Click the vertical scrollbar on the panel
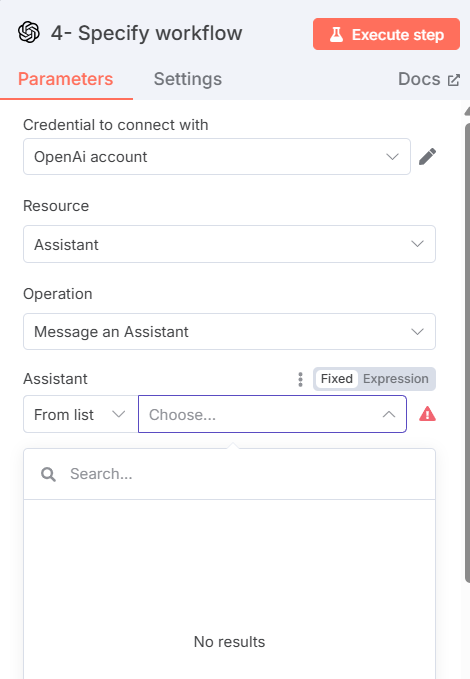This screenshot has height=679, width=470. (467, 351)
